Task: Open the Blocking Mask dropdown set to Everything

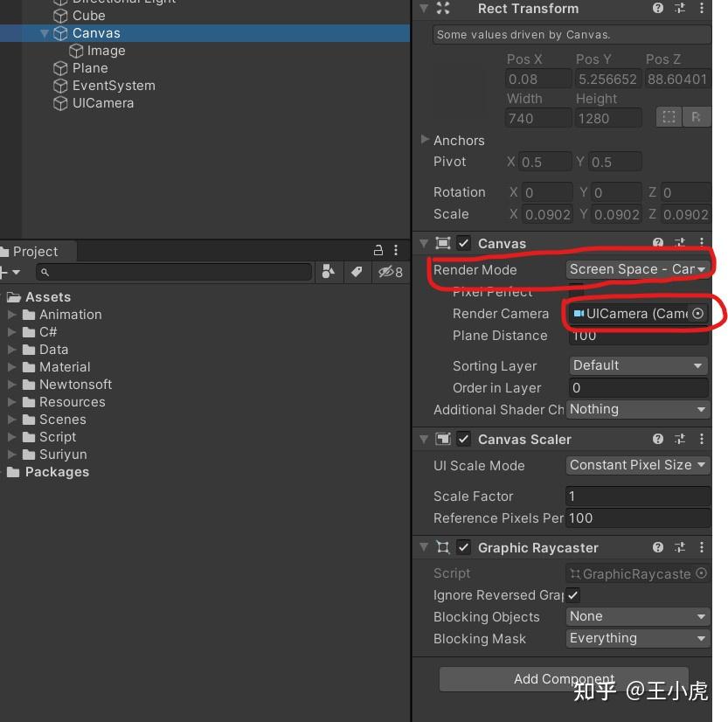Action: point(637,638)
